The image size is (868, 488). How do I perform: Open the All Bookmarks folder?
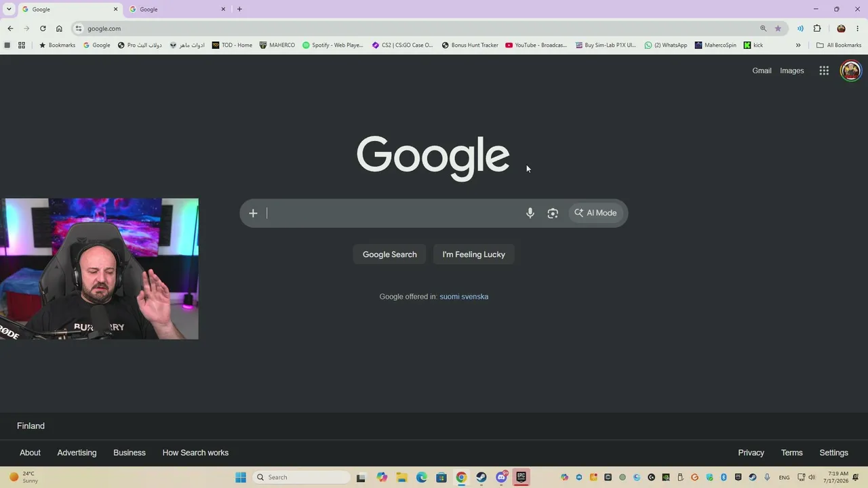pyautogui.click(x=839, y=45)
